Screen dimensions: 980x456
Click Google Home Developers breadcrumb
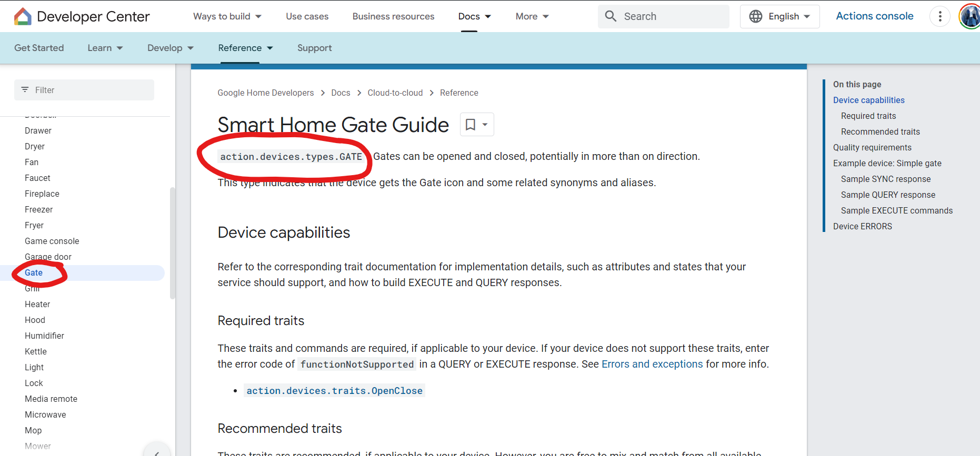click(x=266, y=93)
